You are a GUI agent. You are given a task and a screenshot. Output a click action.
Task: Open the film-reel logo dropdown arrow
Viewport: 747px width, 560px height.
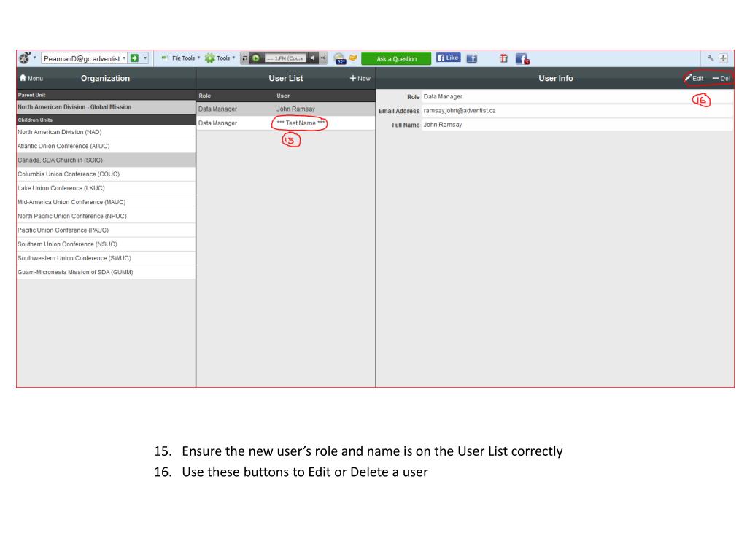pos(35,58)
